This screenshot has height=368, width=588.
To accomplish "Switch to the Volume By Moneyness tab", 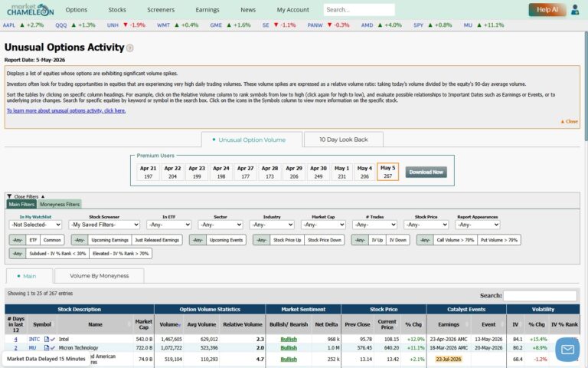I will pos(99,276).
